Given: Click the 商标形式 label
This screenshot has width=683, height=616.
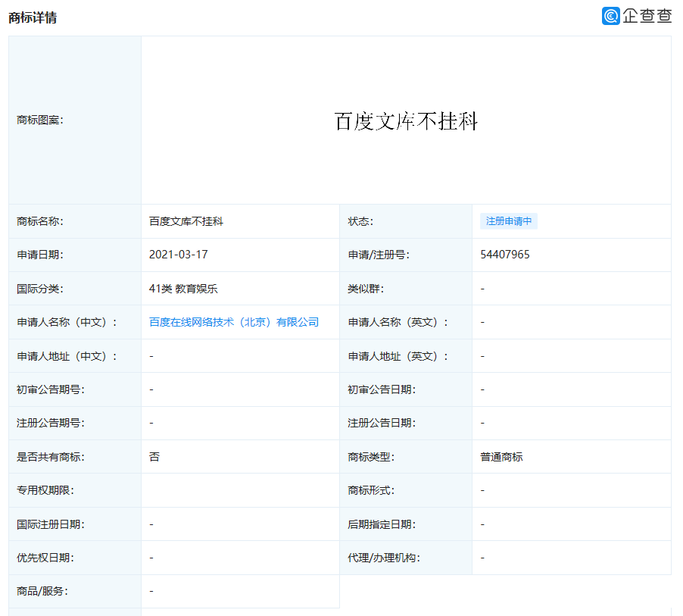Looking at the screenshot, I should tap(371, 490).
